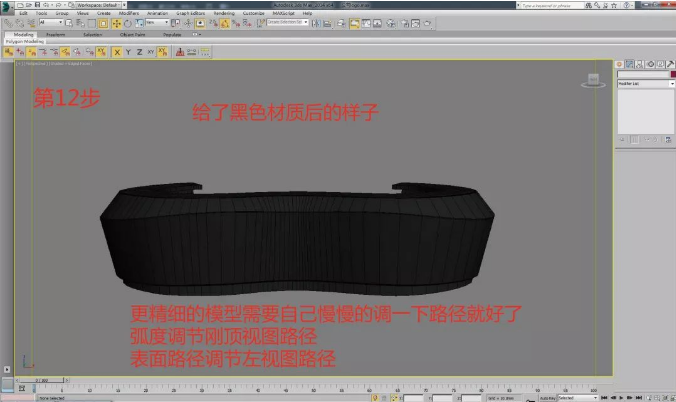This screenshot has height=402, width=676.
Task: Click the Polygon Modeling panel label
Action: click(x=21, y=41)
